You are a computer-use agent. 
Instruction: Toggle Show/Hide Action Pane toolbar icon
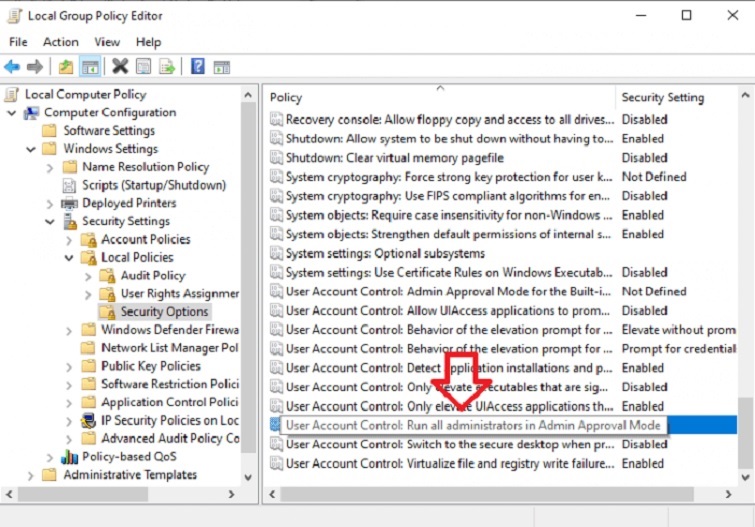tap(222, 67)
